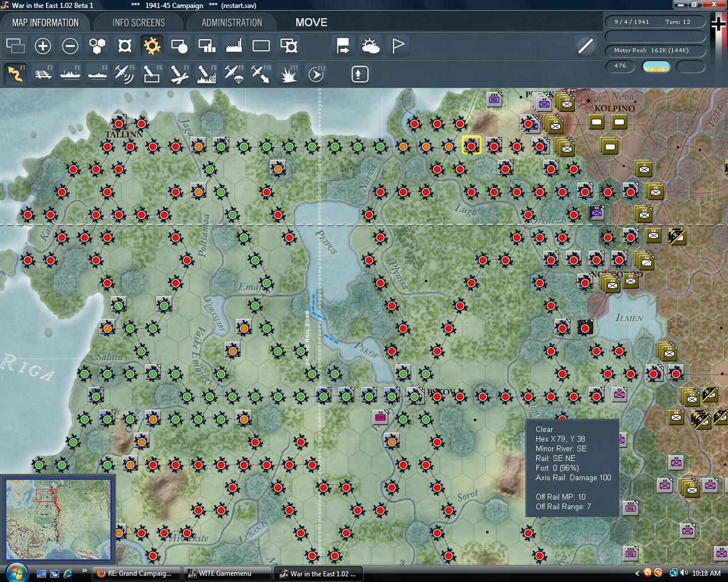Select the F7 bomb airfield mode
The width and height of the screenshot is (728, 582).
coord(179,74)
